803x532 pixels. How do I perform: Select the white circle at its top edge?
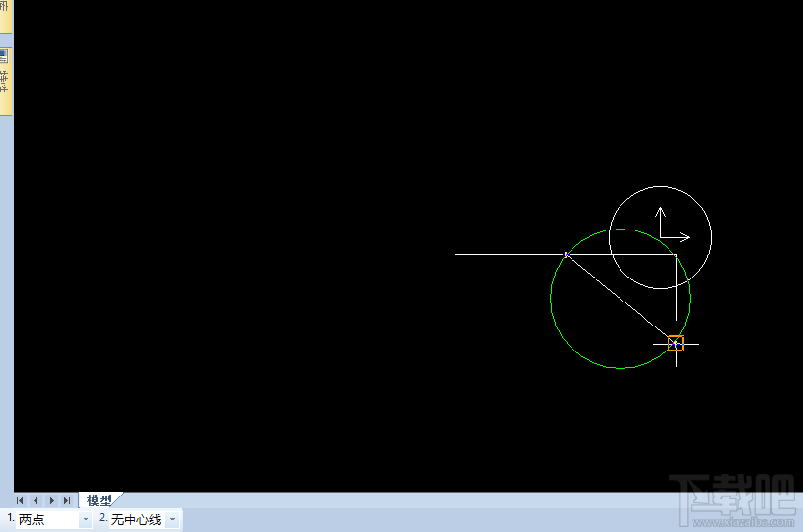(661, 186)
